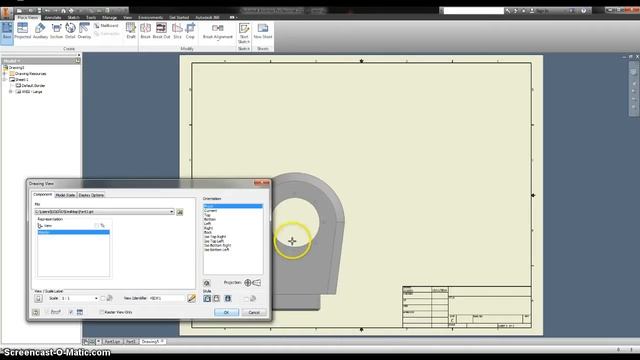Toggle the label visibility lightbulb icon
This screenshot has width=640, height=360.
pyautogui.click(x=38, y=298)
